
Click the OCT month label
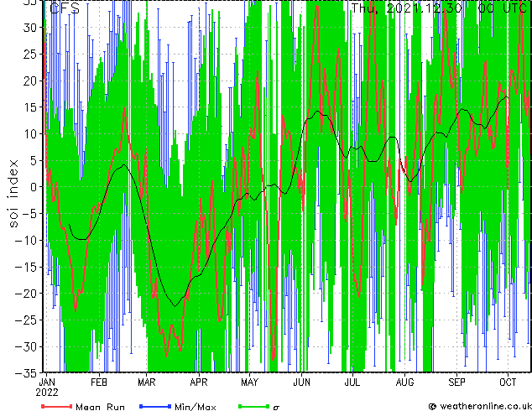coord(508,382)
